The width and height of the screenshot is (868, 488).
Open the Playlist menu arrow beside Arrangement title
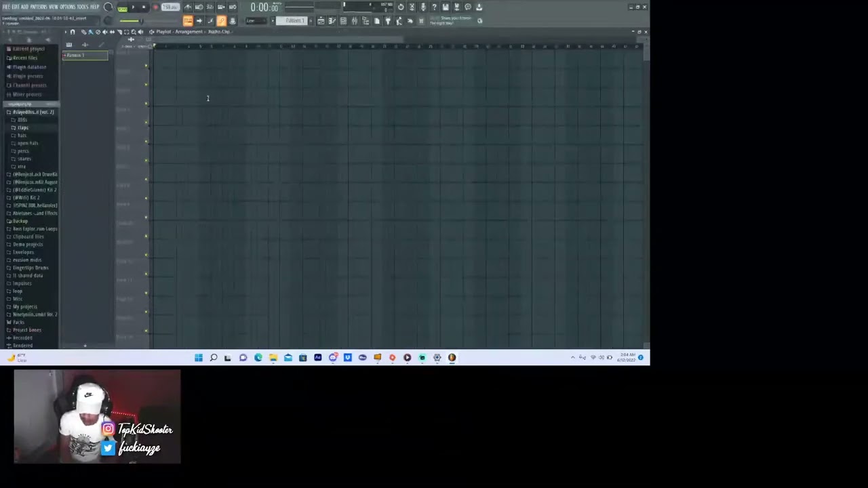click(151, 32)
